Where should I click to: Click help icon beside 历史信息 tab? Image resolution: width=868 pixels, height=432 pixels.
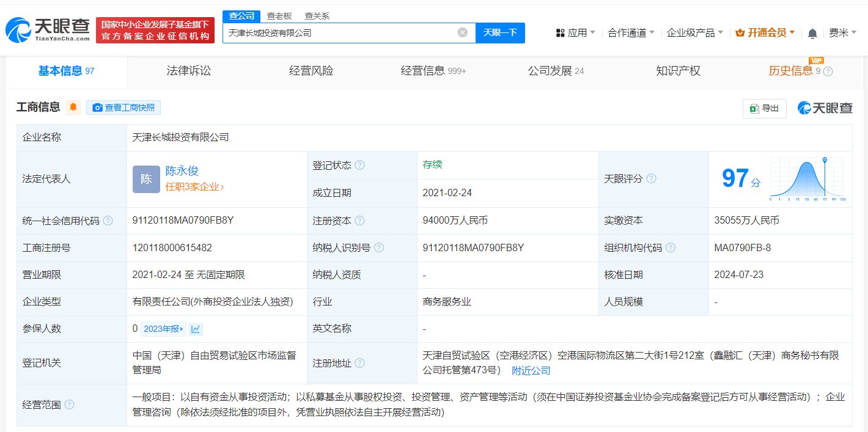point(828,71)
